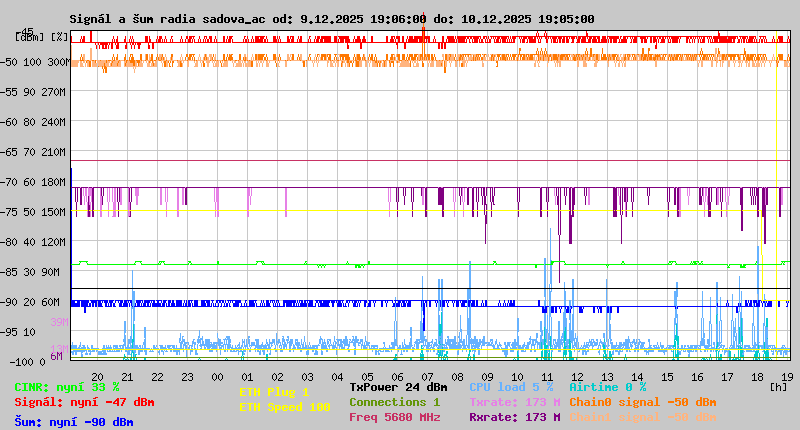Click the Txrate 173 M legend label
The height and width of the screenshot is (430, 800).
pyautogui.click(x=514, y=402)
